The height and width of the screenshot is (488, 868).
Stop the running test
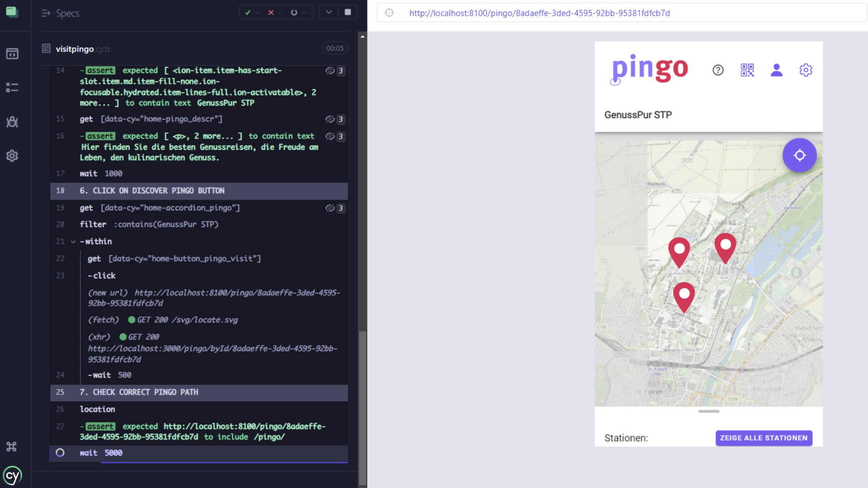click(x=348, y=12)
